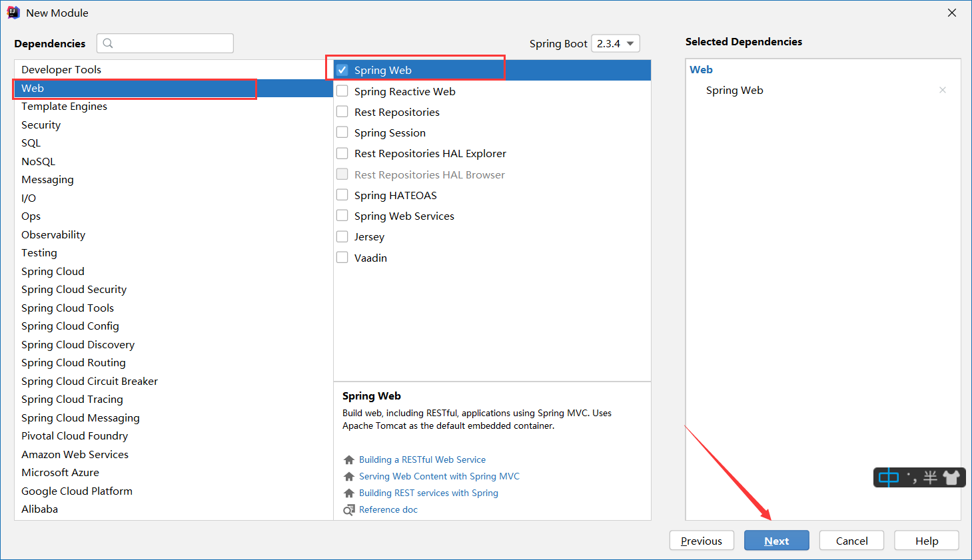972x560 pixels.
Task: Close the New Module dialog
Action: tap(952, 13)
